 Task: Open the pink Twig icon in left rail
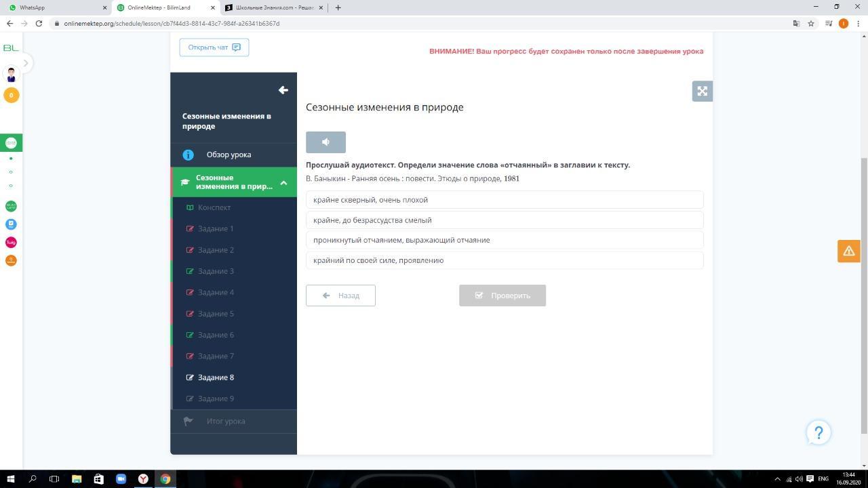pyautogui.click(x=11, y=243)
